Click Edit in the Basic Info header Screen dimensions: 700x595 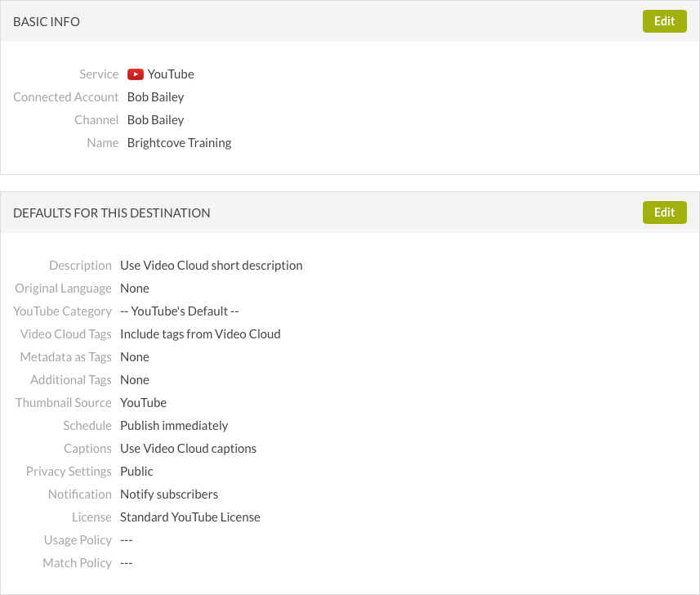[664, 21]
